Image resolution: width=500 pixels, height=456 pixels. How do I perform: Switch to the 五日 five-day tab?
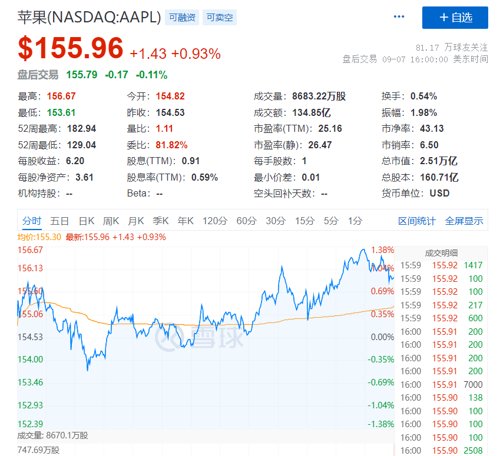(59, 221)
